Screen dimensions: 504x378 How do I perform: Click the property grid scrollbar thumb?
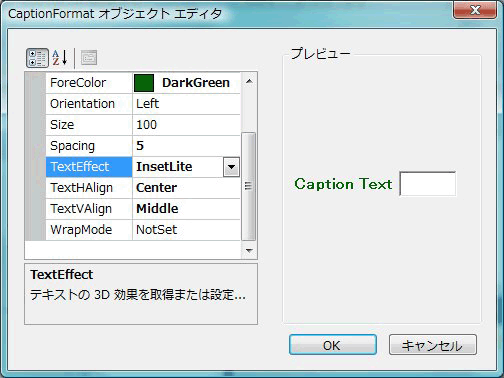248,186
